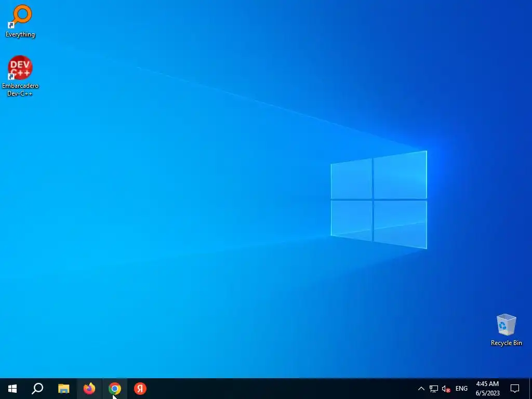Open the Windows Start menu

[x=12, y=389]
